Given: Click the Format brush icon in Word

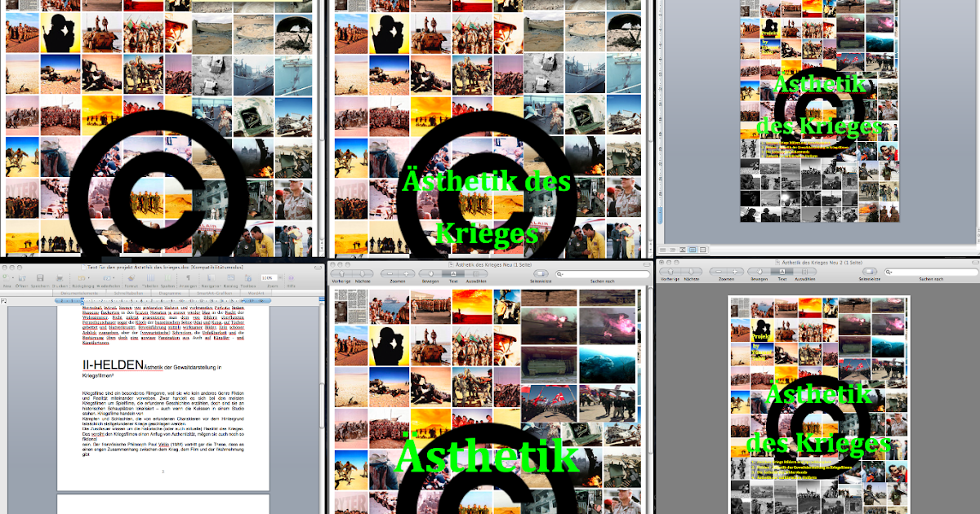Looking at the screenshot, I should pyautogui.click(x=131, y=278).
